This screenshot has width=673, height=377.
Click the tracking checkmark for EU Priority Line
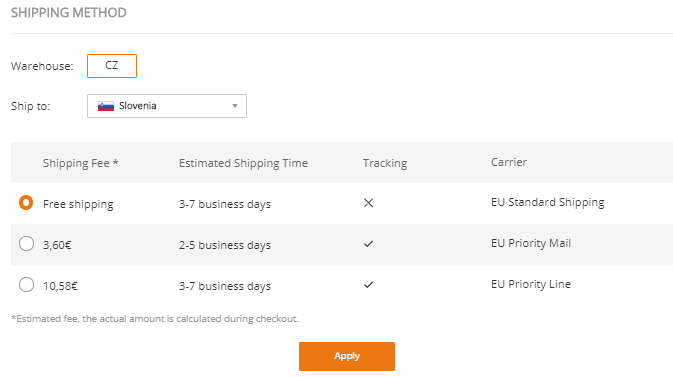(368, 285)
